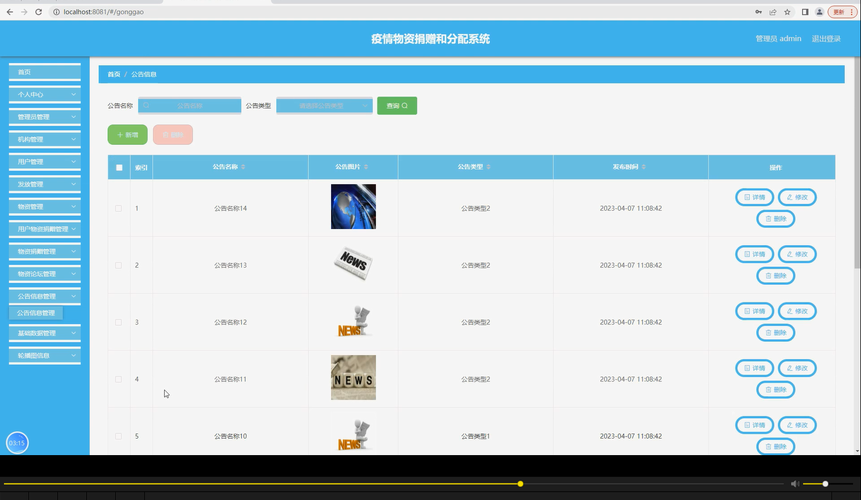The image size is (861, 500).
Task: Expand the 轮播图信息 sidebar menu
Action: (x=45, y=356)
